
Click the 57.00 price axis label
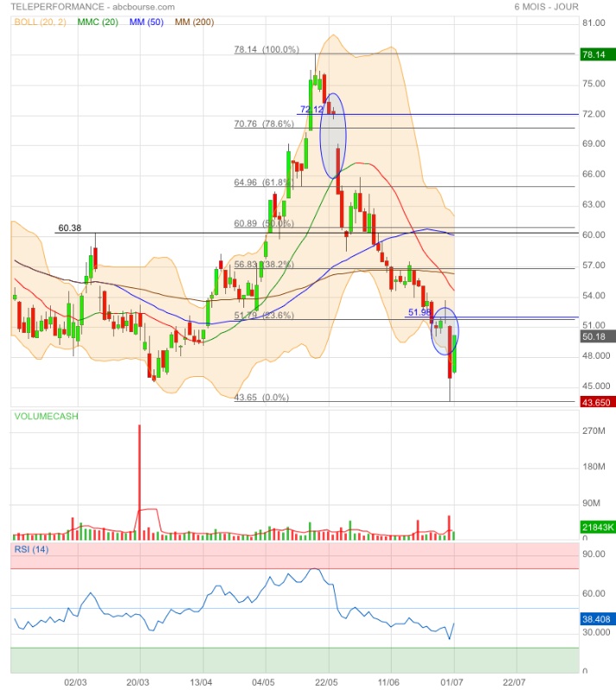point(594,266)
